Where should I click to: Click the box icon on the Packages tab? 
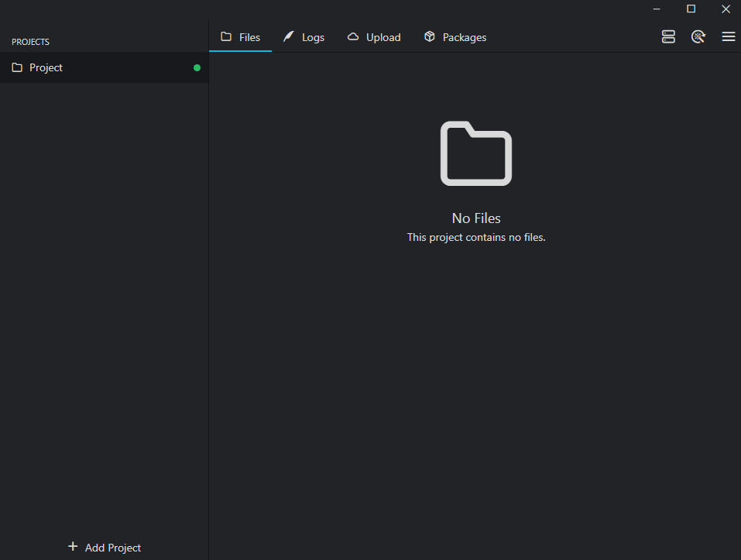coord(430,37)
